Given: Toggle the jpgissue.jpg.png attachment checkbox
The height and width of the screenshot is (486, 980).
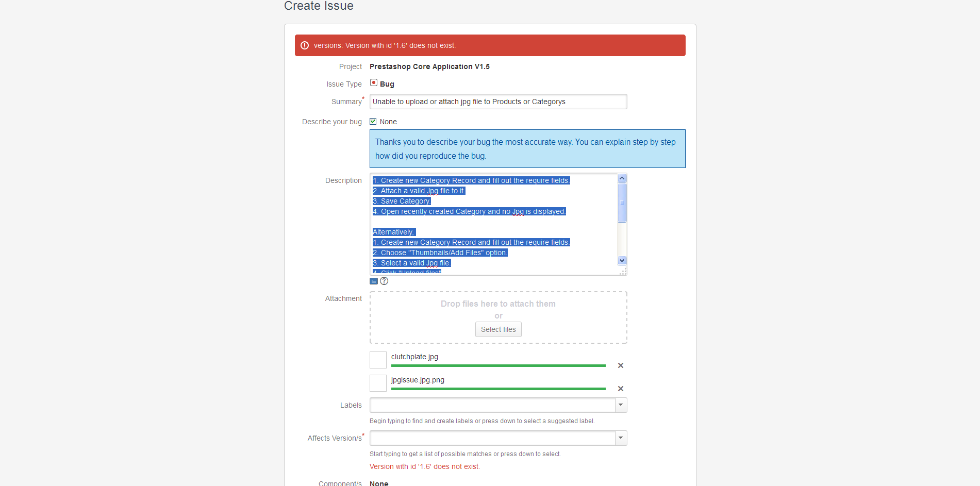Looking at the screenshot, I should [x=378, y=383].
